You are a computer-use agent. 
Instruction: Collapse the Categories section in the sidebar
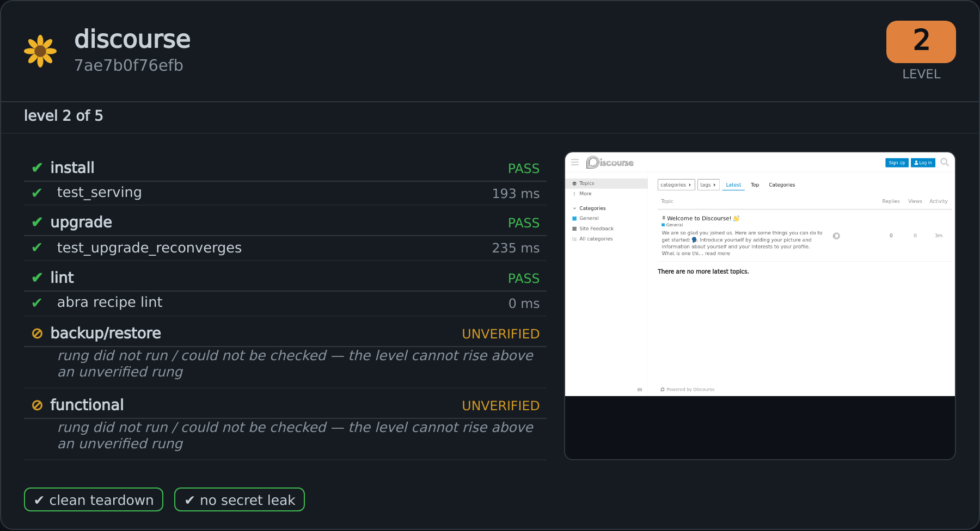pyautogui.click(x=574, y=208)
